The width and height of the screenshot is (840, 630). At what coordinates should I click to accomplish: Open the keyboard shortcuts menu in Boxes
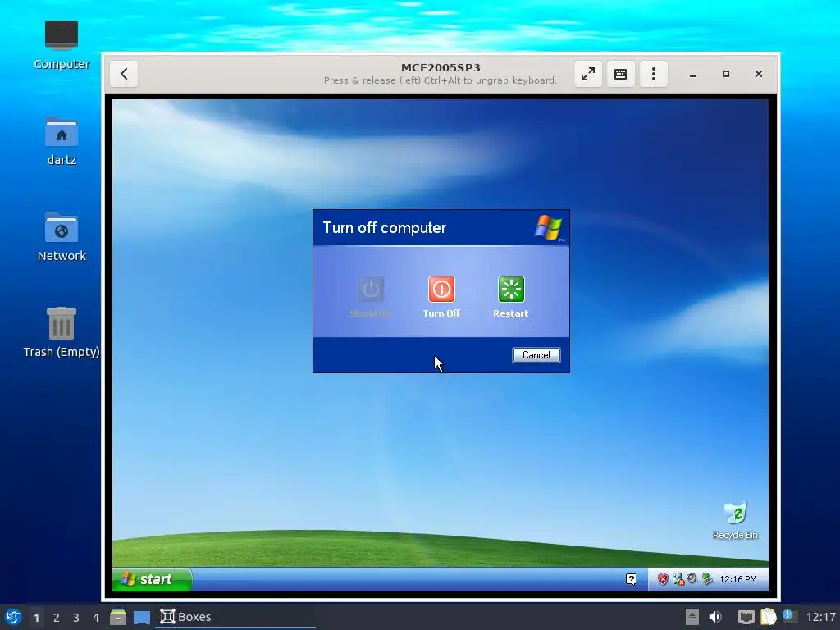[620, 74]
